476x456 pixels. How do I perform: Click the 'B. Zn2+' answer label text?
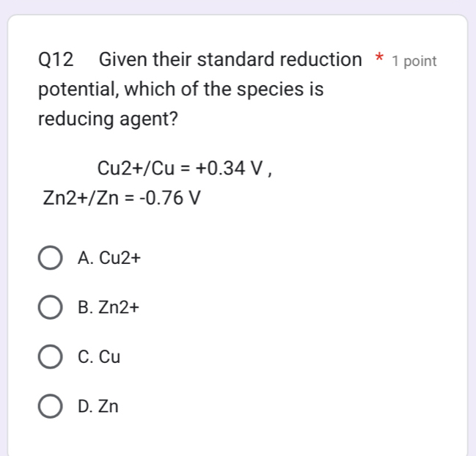[x=109, y=308]
